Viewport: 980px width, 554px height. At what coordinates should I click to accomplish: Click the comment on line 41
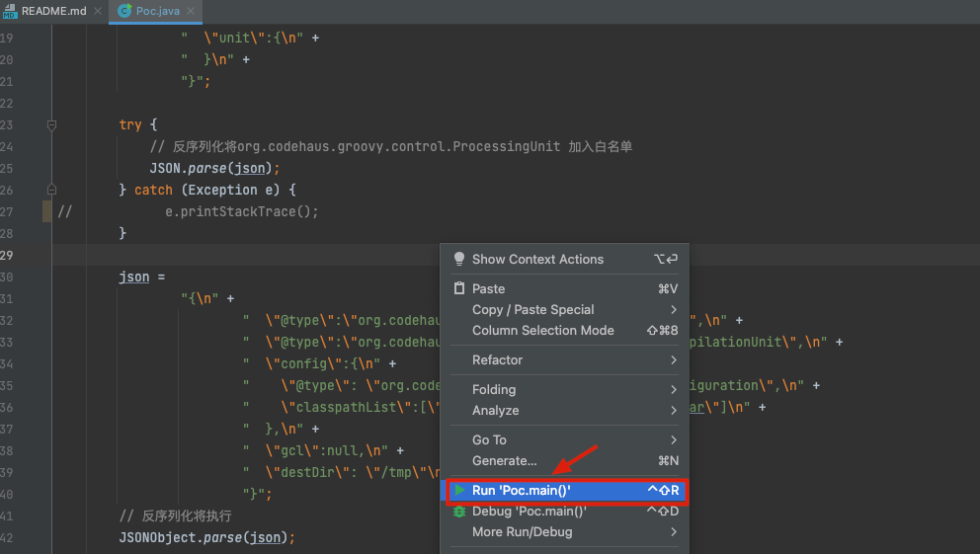pos(175,515)
